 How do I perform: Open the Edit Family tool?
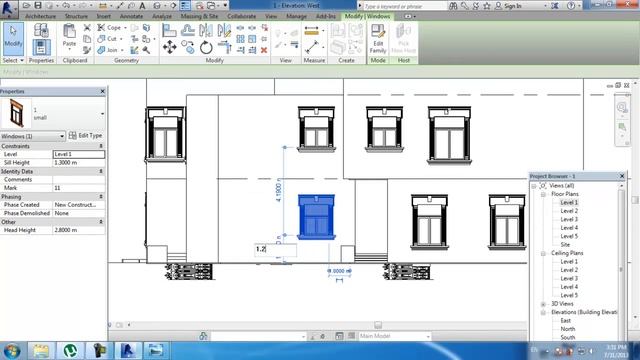378,39
